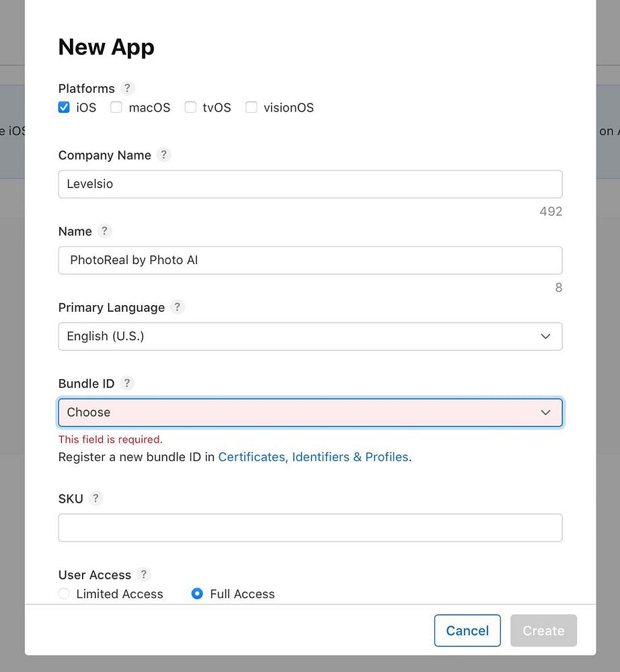Image resolution: width=620 pixels, height=672 pixels.
Task: Open the Primary Language dropdown
Action: point(310,336)
